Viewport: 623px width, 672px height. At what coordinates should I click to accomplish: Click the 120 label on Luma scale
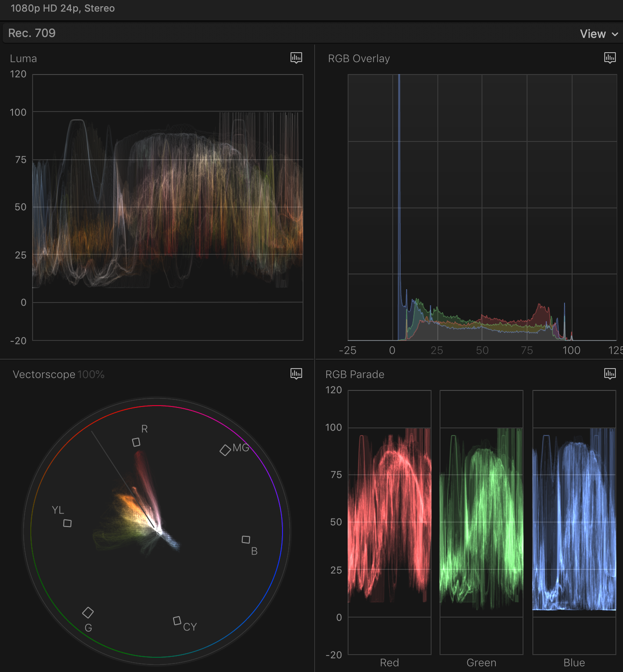(x=18, y=74)
